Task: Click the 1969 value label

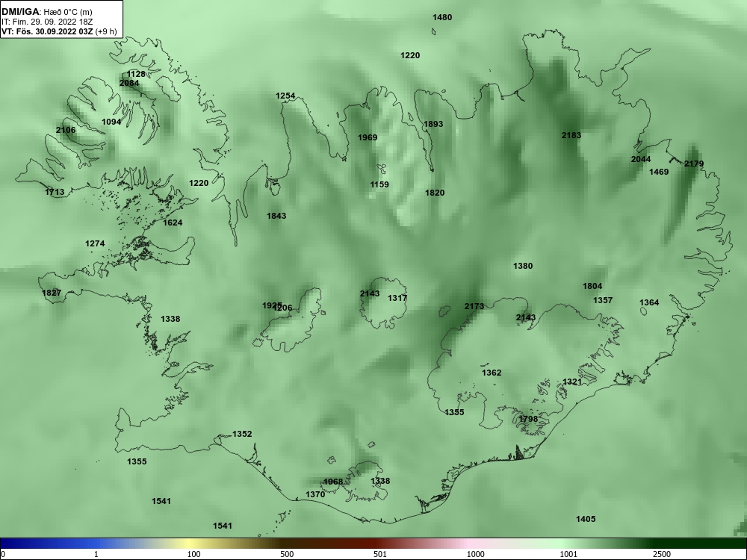Action: pos(368,137)
